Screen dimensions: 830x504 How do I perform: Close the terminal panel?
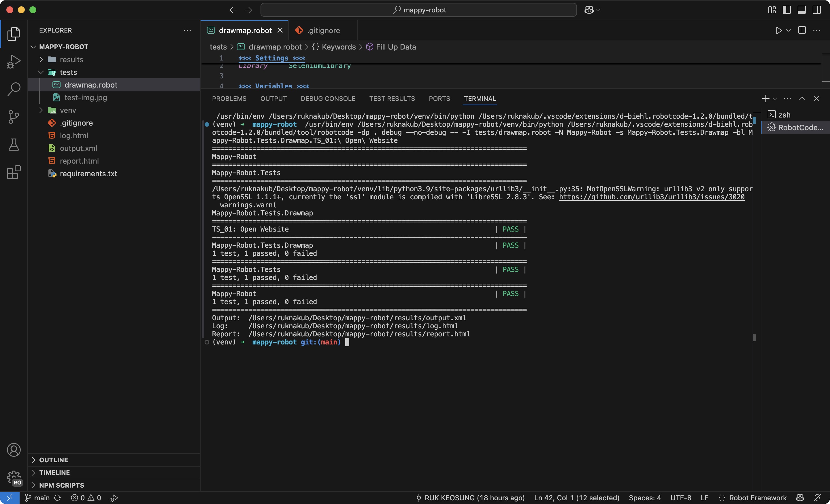(816, 99)
